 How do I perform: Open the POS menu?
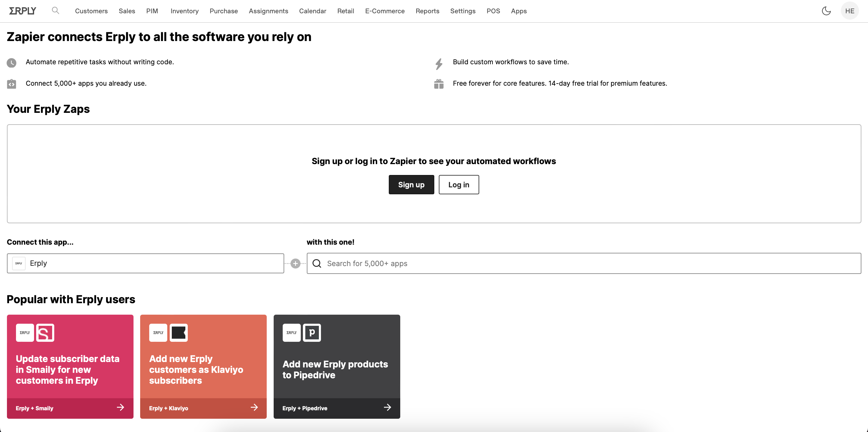(493, 11)
